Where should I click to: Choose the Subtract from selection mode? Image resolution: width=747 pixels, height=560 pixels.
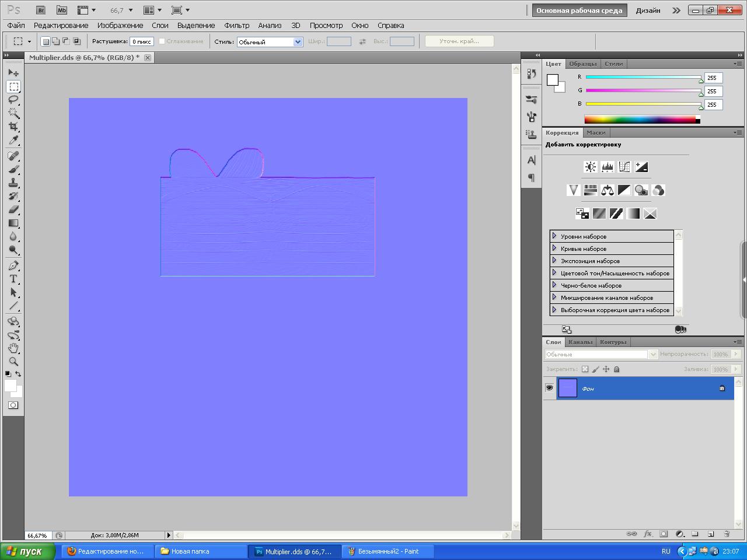click(x=66, y=41)
